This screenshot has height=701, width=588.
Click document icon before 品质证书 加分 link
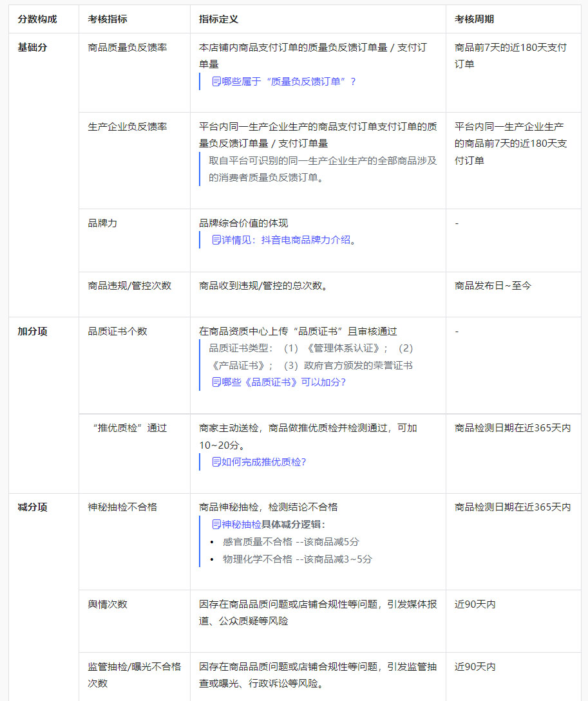[x=216, y=382]
